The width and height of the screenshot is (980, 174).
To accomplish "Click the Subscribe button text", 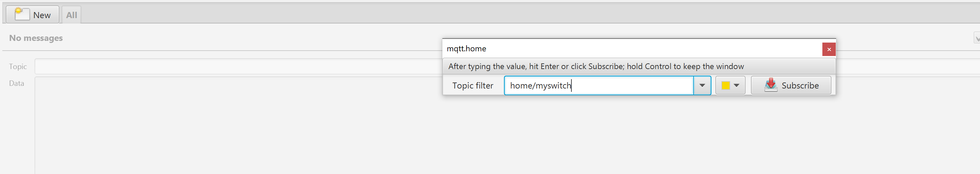I will [x=800, y=86].
